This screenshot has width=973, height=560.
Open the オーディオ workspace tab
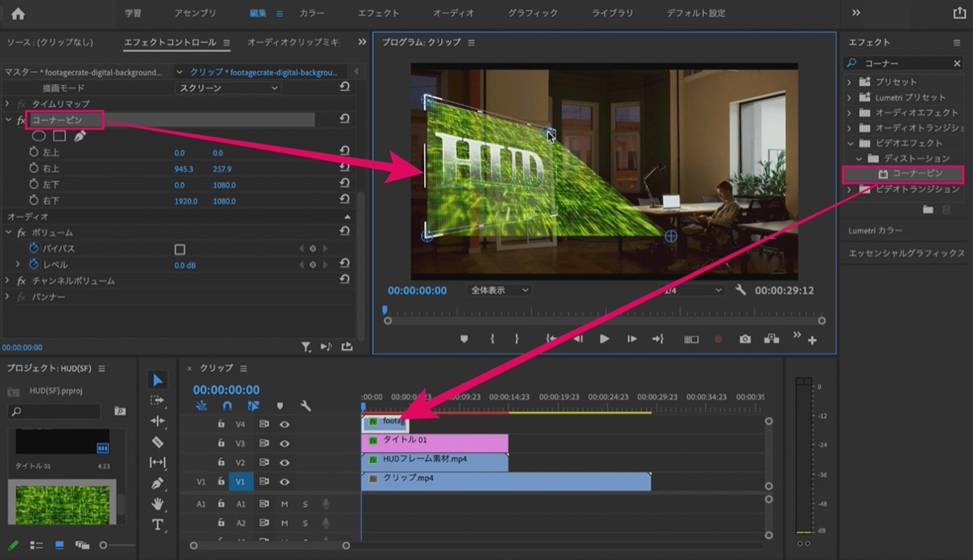coord(453,13)
